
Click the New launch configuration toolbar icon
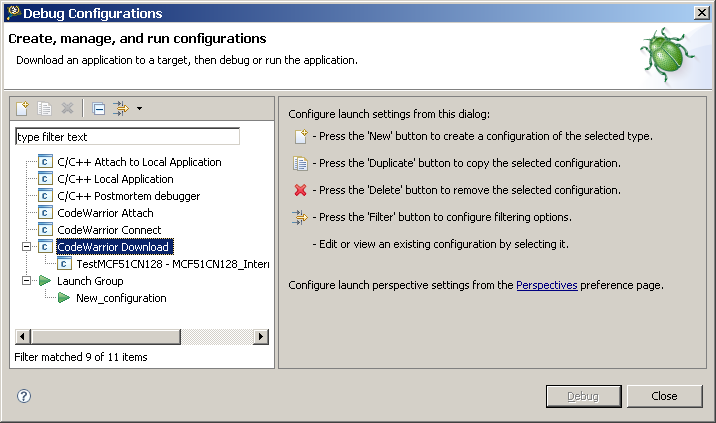22,108
